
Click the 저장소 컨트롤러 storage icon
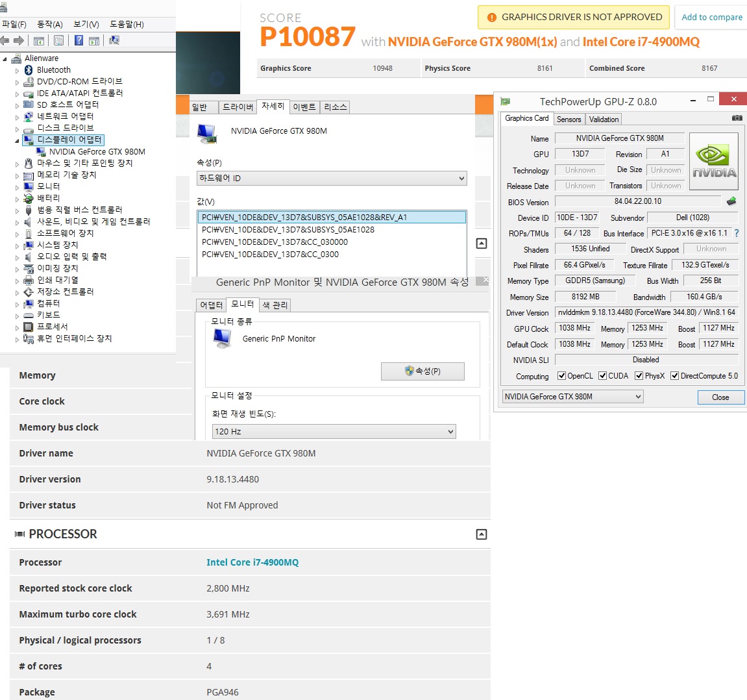tap(29, 292)
